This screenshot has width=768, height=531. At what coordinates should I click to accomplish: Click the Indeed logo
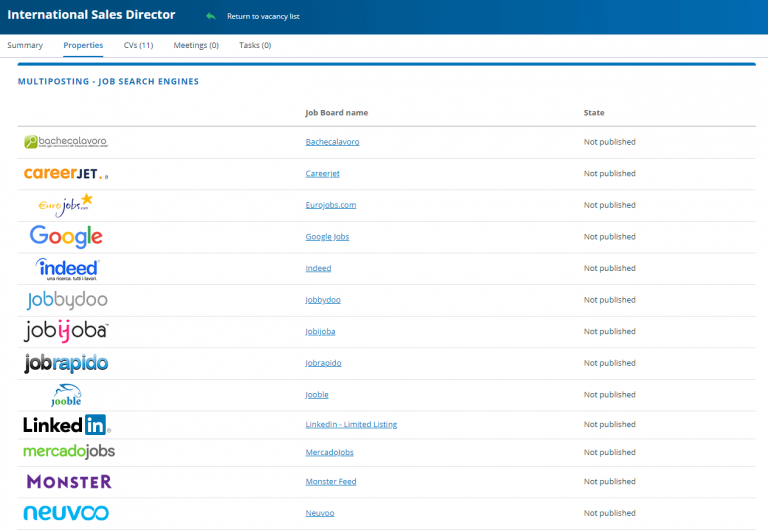coord(67,269)
